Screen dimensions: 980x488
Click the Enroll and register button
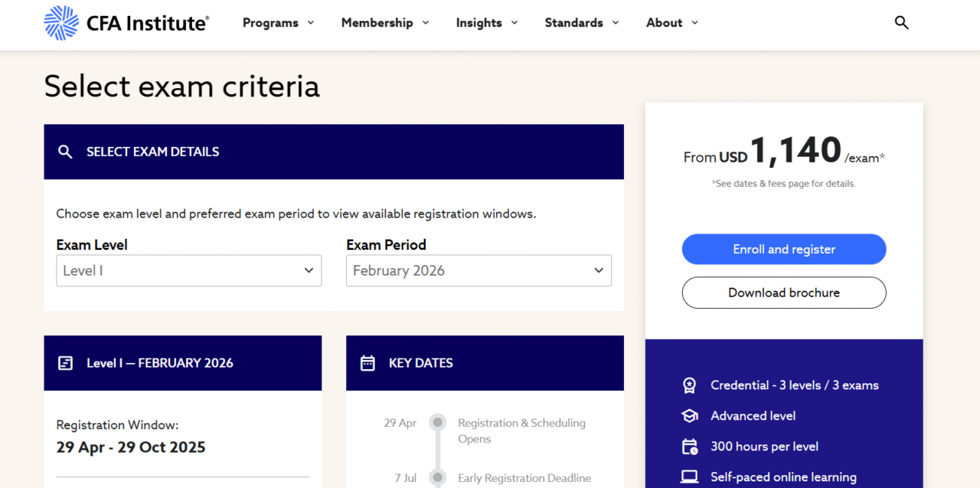coord(783,249)
